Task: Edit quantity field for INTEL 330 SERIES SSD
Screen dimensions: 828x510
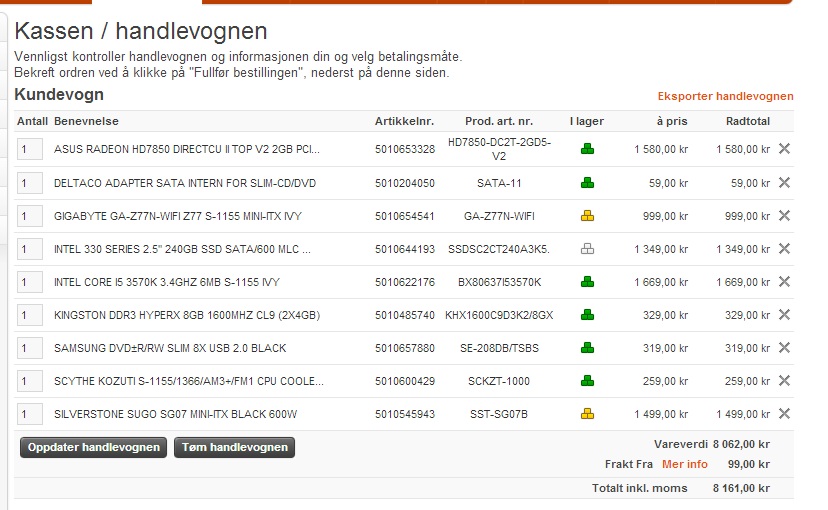Action: pyautogui.click(x=30, y=249)
